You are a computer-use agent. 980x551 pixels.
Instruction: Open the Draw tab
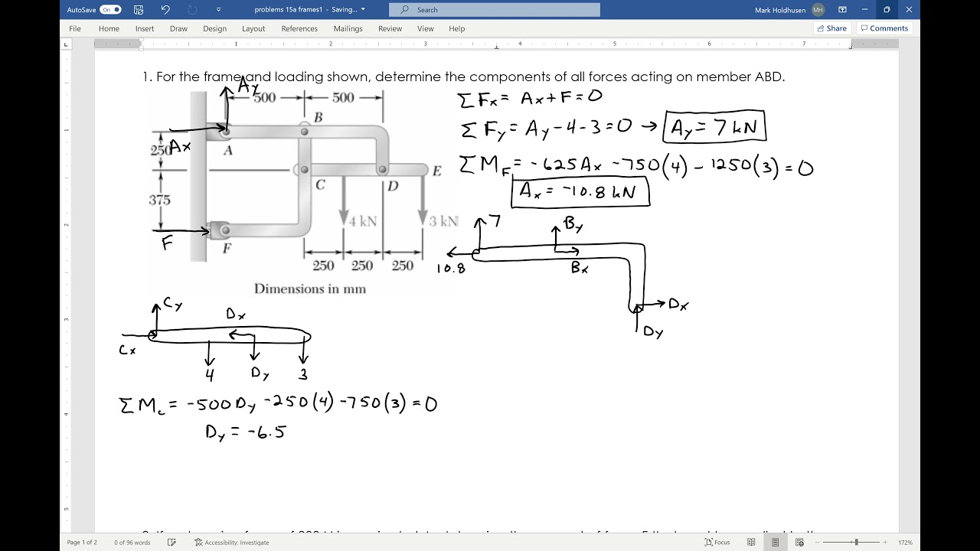point(178,28)
